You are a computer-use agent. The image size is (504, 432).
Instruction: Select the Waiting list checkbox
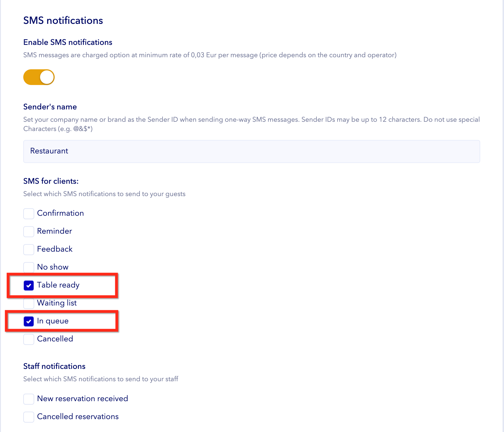(x=29, y=303)
